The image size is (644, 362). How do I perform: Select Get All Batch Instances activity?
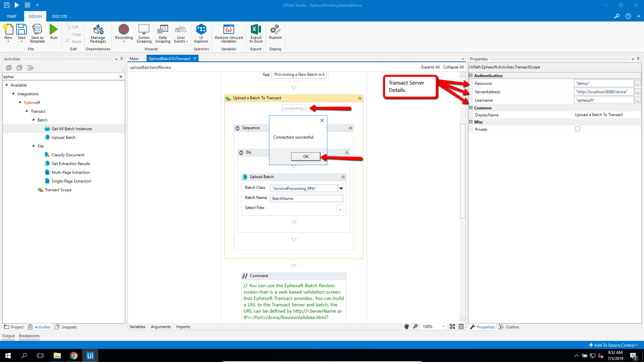(71, 128)
